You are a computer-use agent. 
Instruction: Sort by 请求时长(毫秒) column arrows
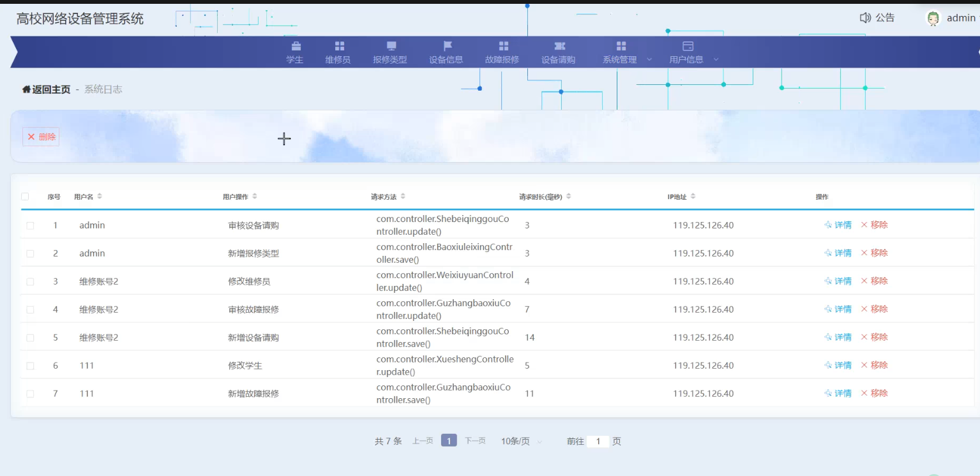click(x=568, y=197)
